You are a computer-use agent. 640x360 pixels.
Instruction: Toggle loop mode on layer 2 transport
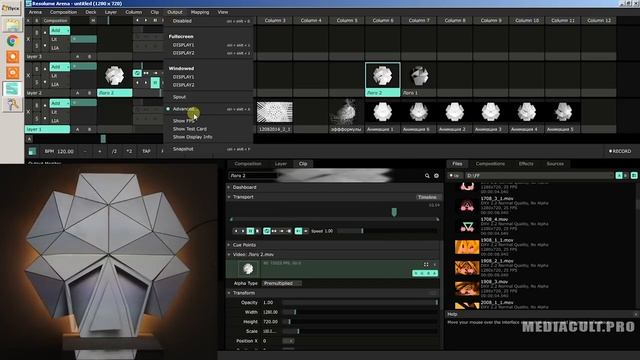click(x=137, y=73)
